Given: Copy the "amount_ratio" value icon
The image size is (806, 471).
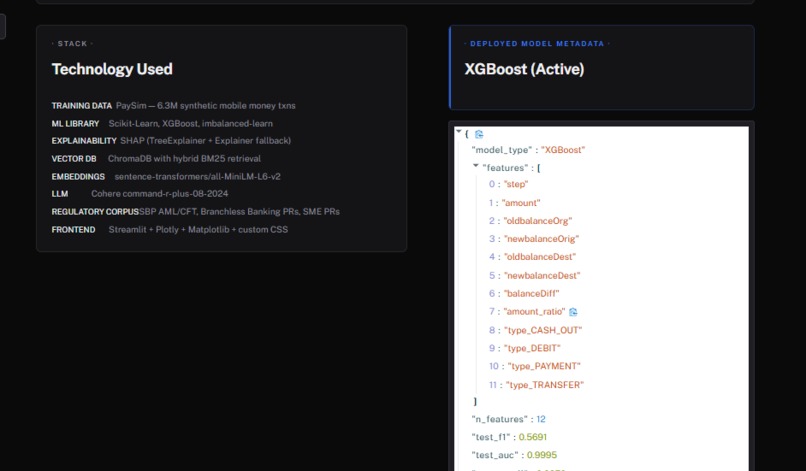Looking at the screenshot, I should (x=573, y=312).
